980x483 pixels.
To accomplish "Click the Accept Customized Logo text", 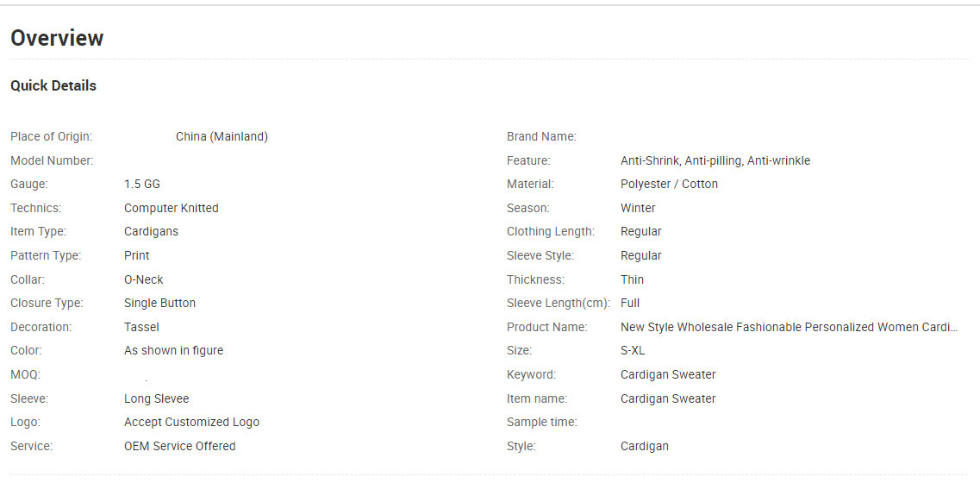I will click(x=192, y=423).
